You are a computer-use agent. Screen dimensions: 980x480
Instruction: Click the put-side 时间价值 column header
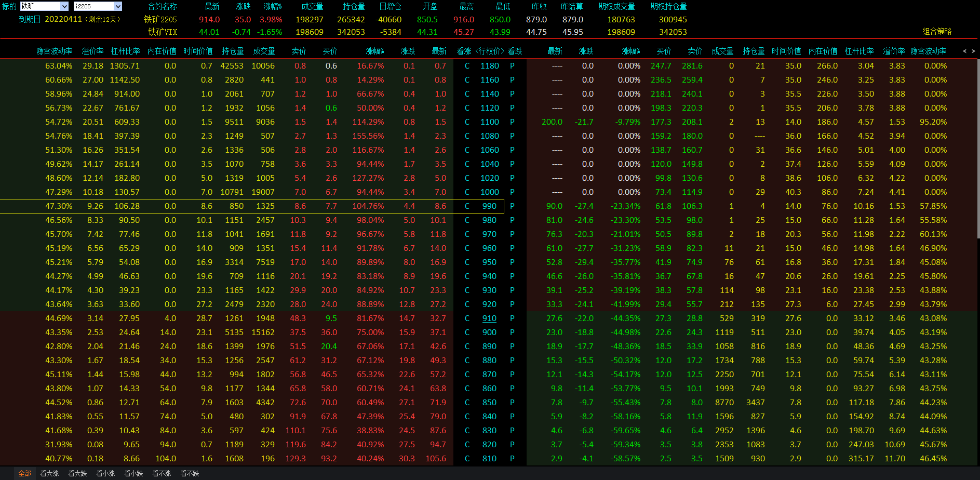(786, 51)
